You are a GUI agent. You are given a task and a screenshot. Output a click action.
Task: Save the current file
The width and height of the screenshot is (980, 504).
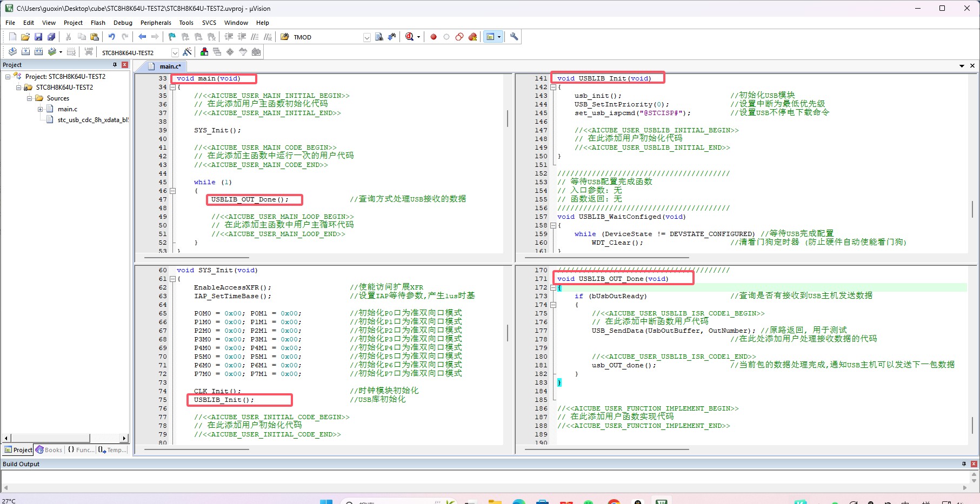[38, 37]
